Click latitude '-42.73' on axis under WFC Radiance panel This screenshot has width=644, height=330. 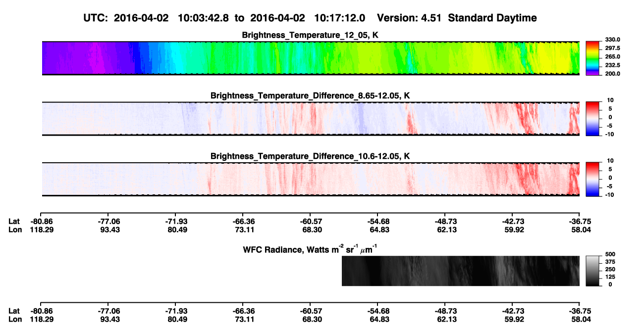point(513,311)
